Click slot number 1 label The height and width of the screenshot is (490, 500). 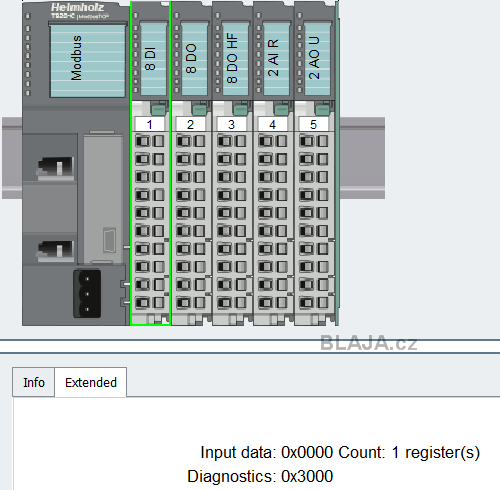(150, 124)
